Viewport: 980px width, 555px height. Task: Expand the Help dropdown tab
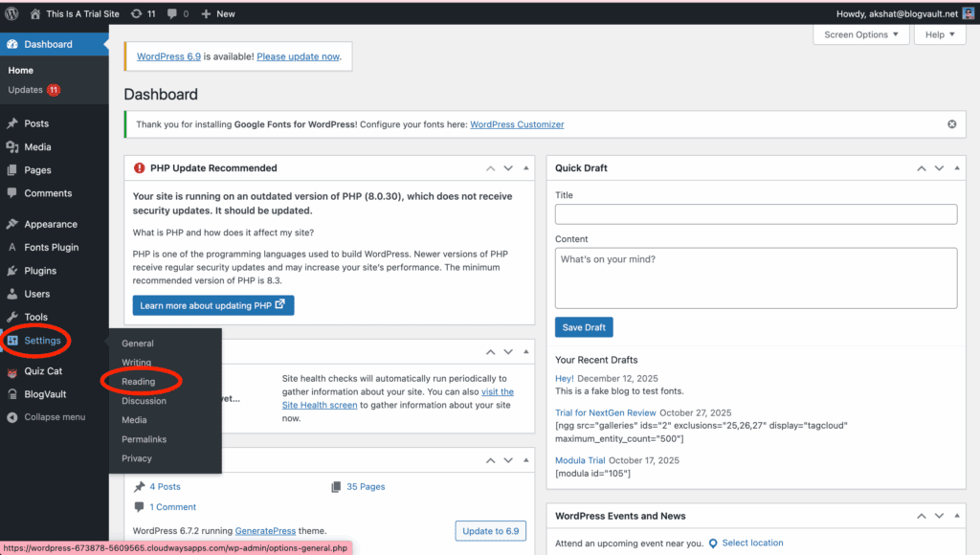point(940,34)
